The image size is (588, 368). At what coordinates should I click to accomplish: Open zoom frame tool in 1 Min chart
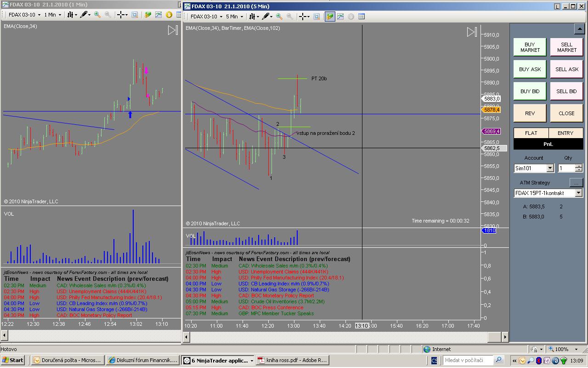pyautogui.click(x=135, y=15)
